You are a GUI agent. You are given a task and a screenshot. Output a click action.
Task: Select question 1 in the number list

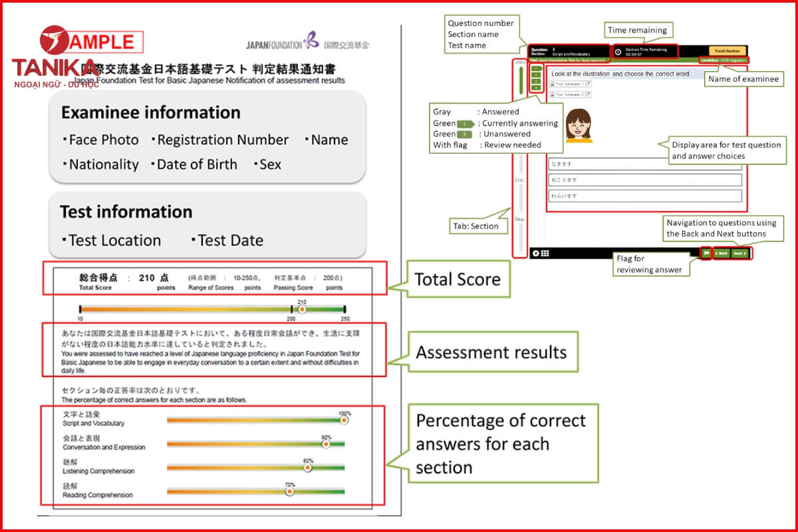535,68
